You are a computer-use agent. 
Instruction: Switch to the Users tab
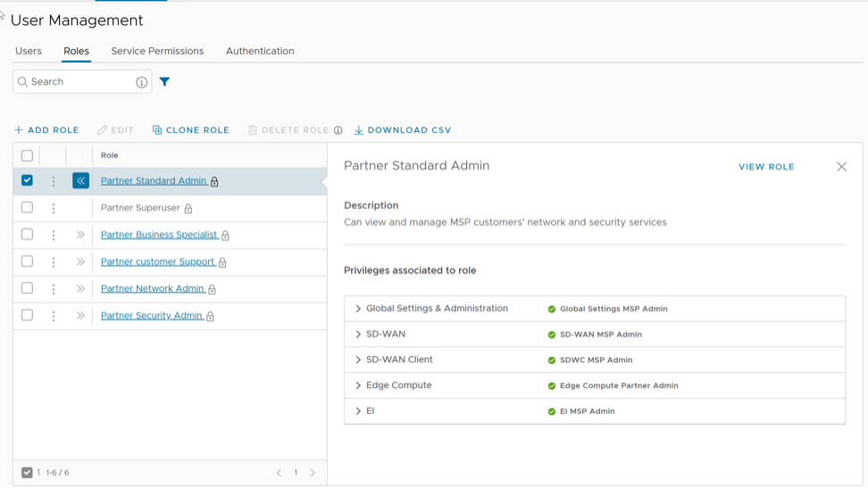[29, 51]
